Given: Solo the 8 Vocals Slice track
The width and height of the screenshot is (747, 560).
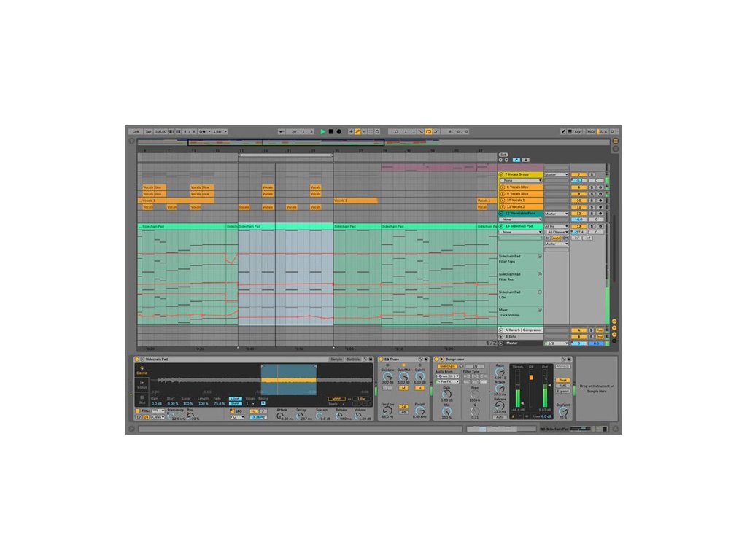Looking at the screenshot, I should tap(592, 187).
